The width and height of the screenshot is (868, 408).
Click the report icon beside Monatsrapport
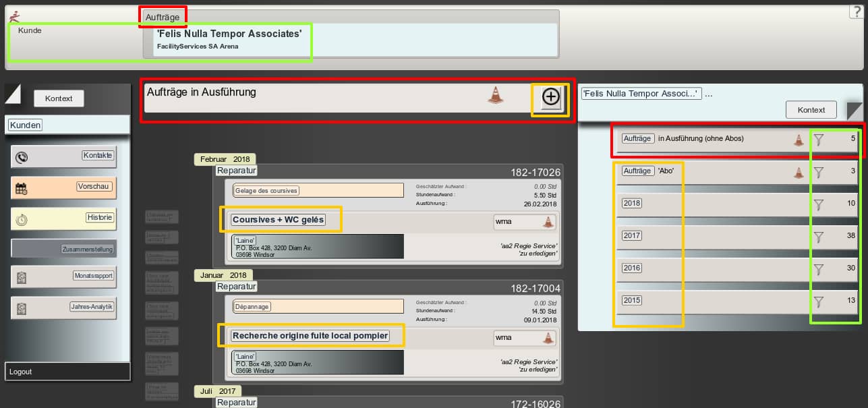(22, 277)
